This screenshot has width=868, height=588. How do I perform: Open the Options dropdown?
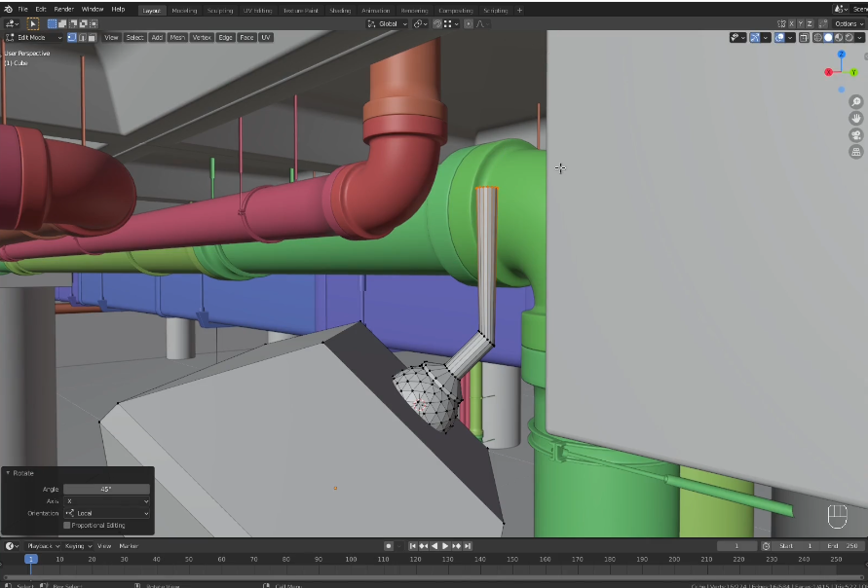(x=849, y=23)
